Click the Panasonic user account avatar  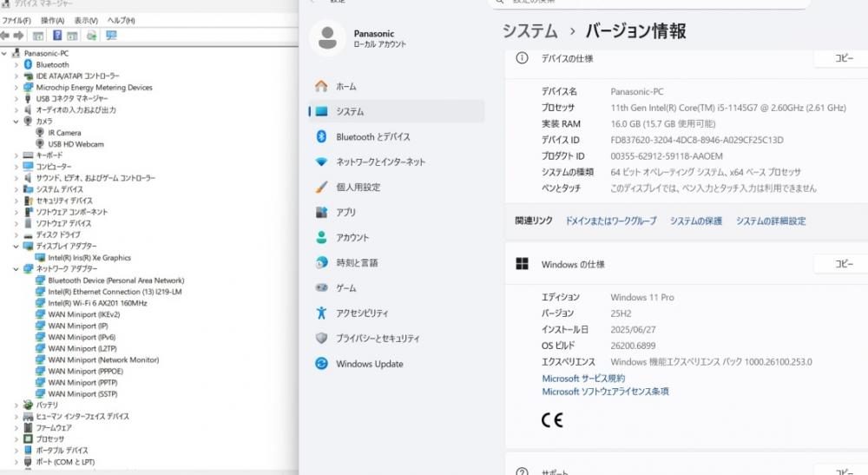pyautogui.click(x=327, y=37)
